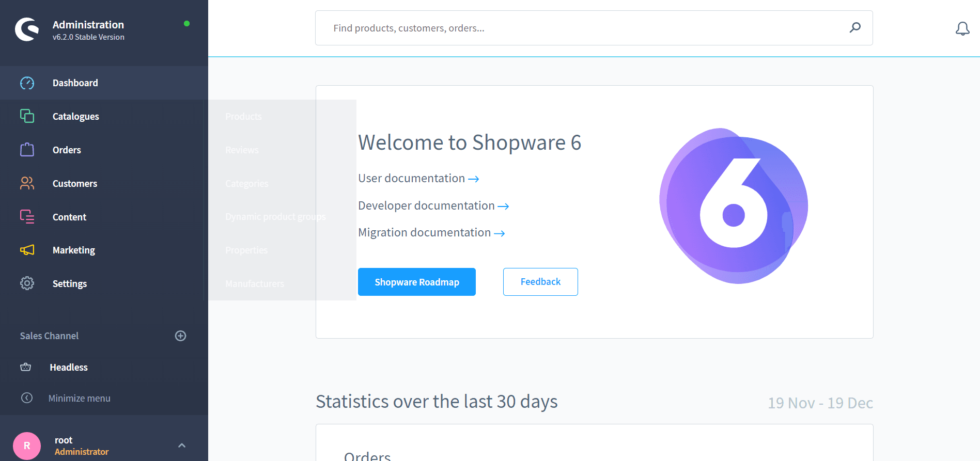Focus the Find products, customers, orders search field
This screenshot has width=980, height=461.
click(594, 28)
